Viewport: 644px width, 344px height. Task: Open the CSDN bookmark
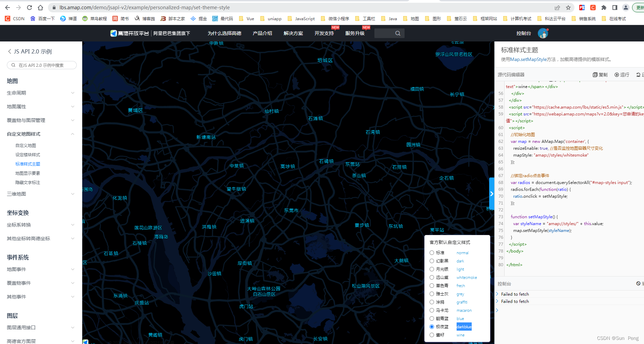pyautogui.click(x=15, y=19)
